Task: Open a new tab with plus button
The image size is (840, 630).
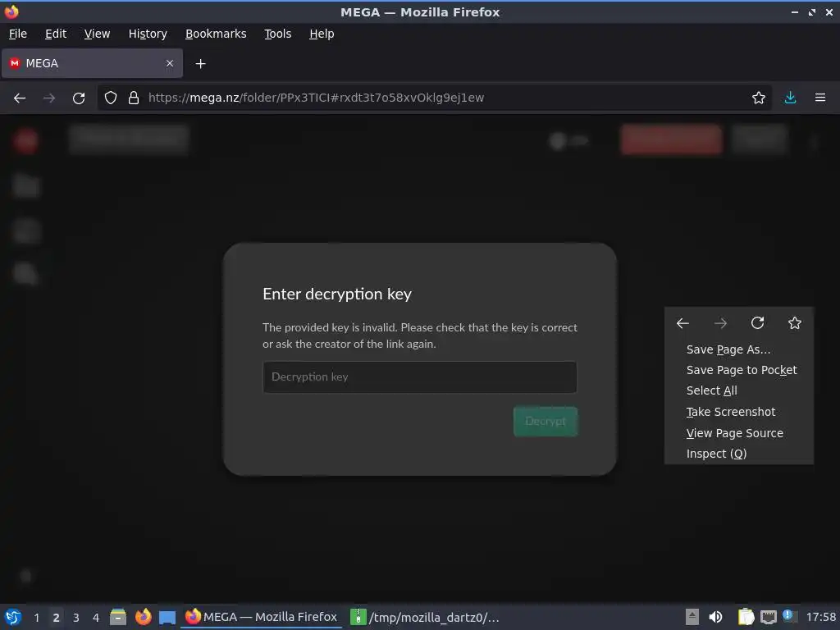Action: (200, 64)
